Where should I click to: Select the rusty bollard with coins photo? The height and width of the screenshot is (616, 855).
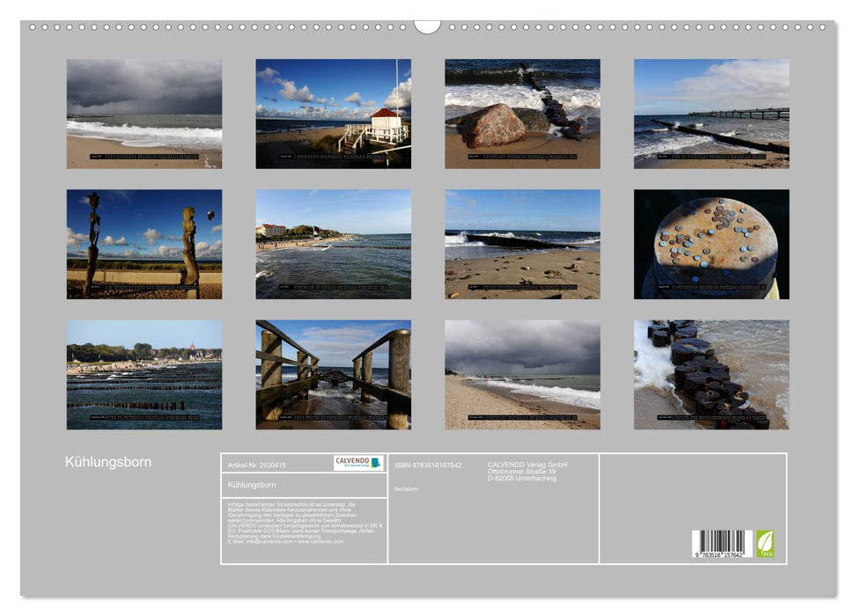click(x=711, y=244)
